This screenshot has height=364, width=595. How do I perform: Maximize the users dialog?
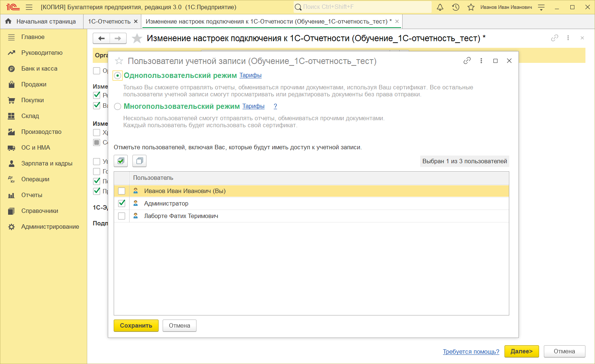(x=495, y=61)
